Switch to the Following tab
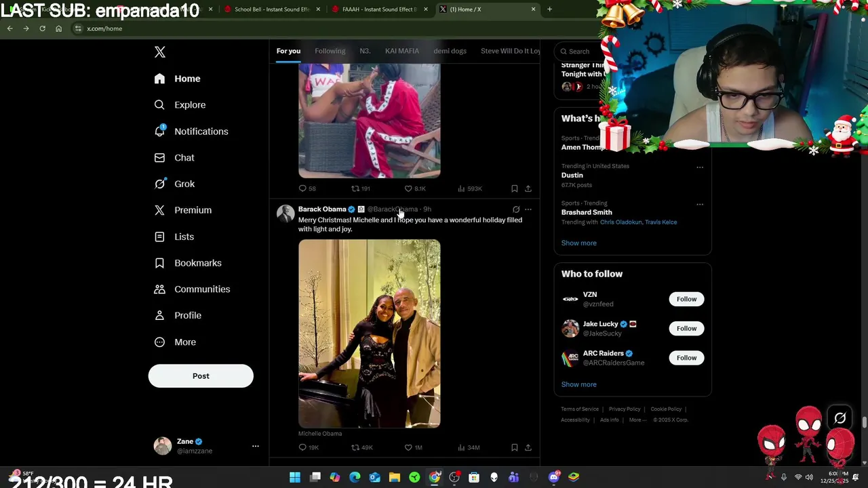The width and height of the screenshot is (868, 488). coord(330,51)
